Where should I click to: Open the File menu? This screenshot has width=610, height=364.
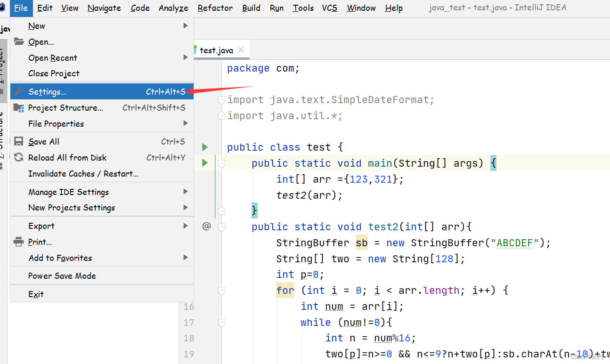pos(21,8)
